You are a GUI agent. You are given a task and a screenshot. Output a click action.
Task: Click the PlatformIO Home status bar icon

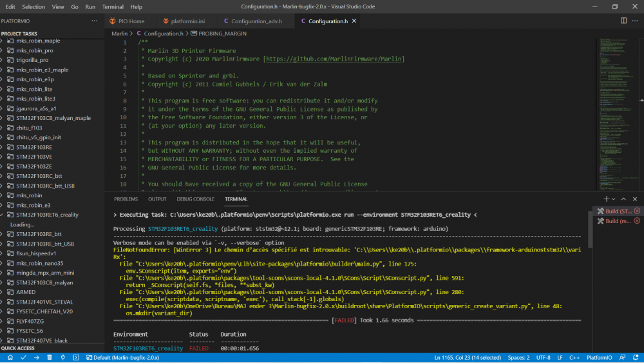point(10,358)
